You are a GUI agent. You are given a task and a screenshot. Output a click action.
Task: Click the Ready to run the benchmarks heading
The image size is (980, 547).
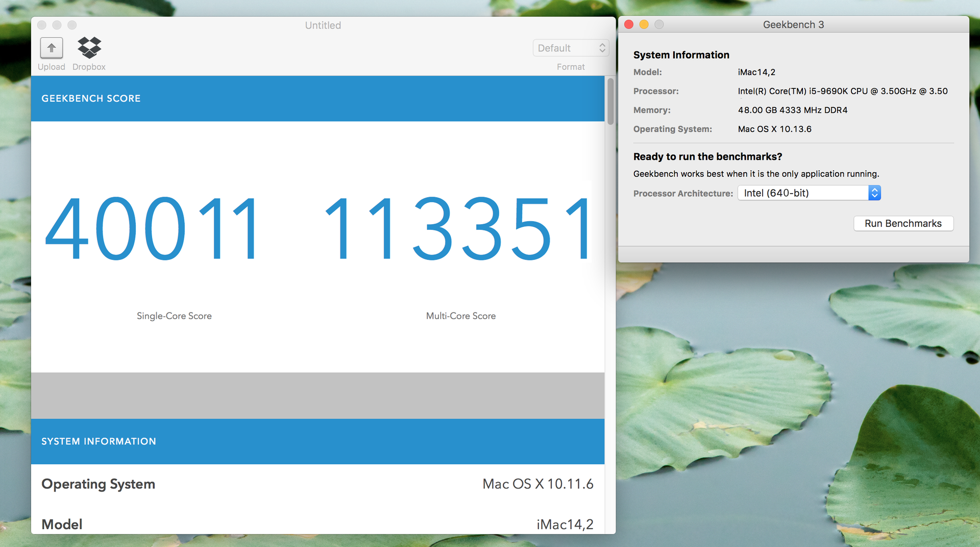tap(707, 157)
